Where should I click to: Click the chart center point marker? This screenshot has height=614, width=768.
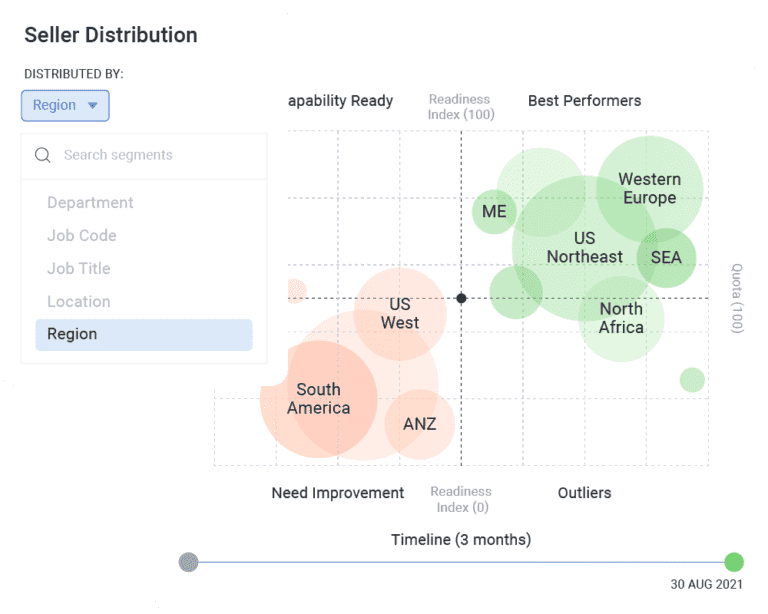[461, 298]
